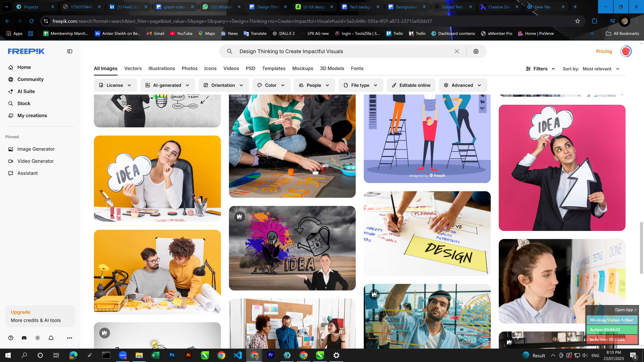Open the Illustrator icon in the taskbar
Image resolution: width=644 pixels, height=362 pixels.
click(189, 355)
